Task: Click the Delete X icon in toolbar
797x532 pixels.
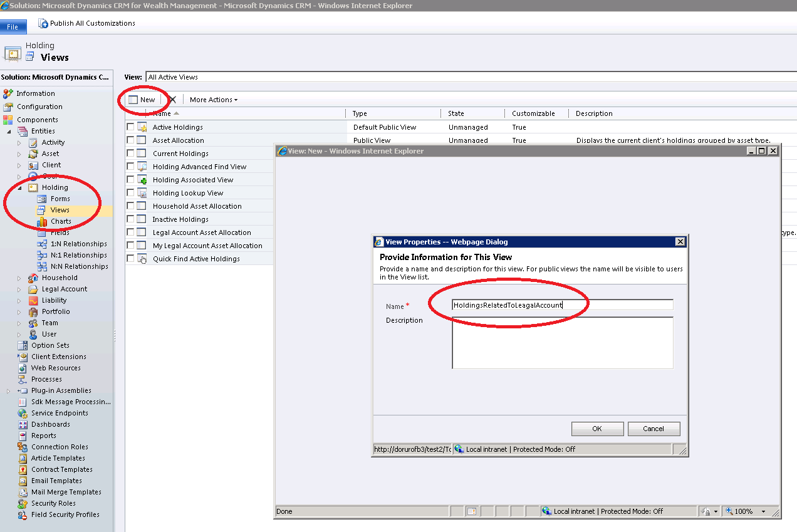Action: [173, 100]
